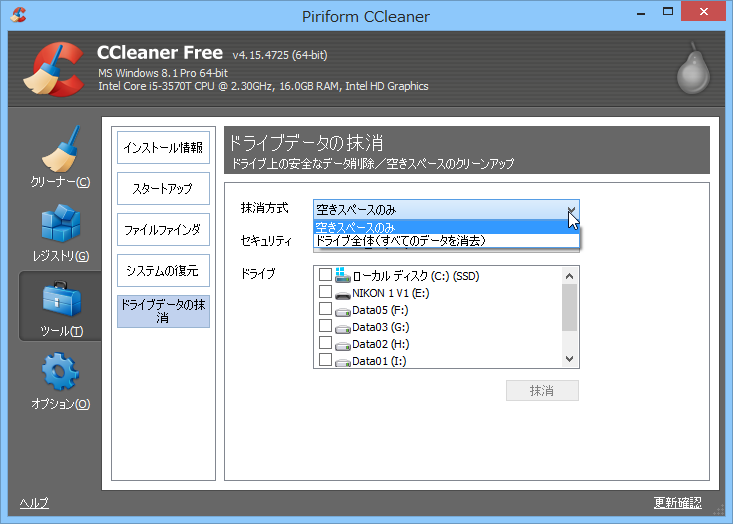
Task: Check the Data05 (F:) checkbox
Action: (325, 309)
